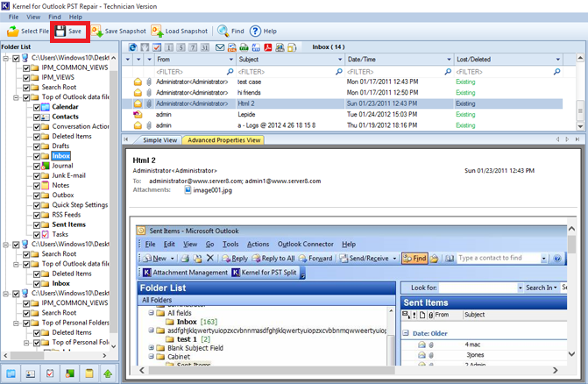
Task: Select the 1-day calendar view icon
Action: click(169, 47)
